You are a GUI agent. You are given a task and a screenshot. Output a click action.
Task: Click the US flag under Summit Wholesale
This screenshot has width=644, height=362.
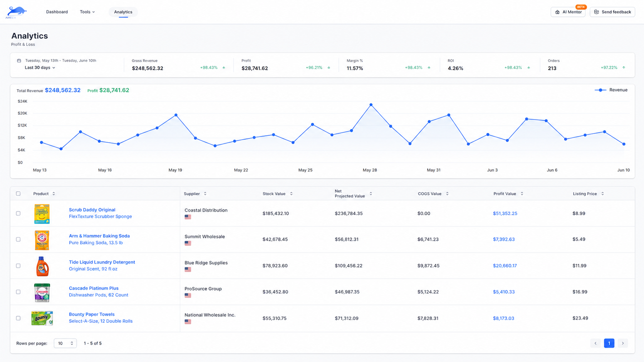188,243
